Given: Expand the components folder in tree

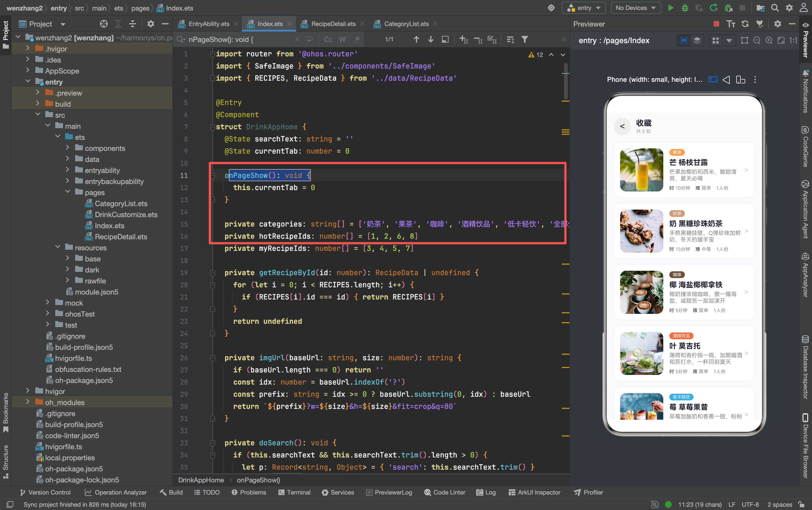Looking at the screenshot, I should [x=67, y=148].
